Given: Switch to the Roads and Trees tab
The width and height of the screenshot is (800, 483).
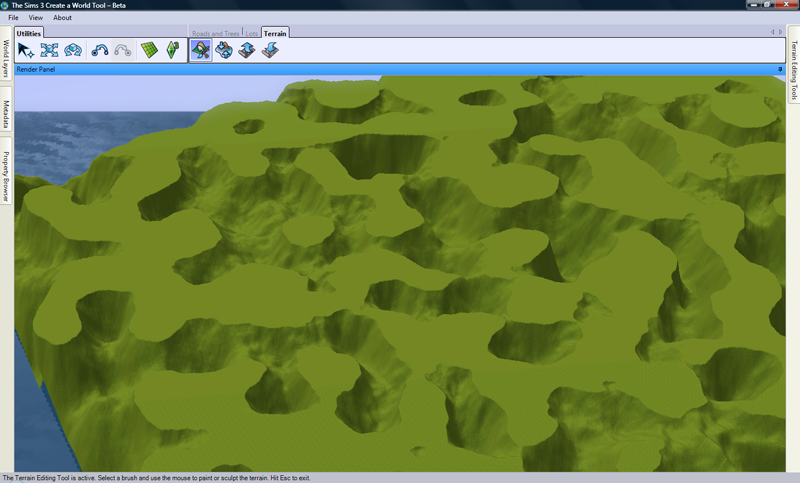Looking at the screenshot, I should pos(215,34).
